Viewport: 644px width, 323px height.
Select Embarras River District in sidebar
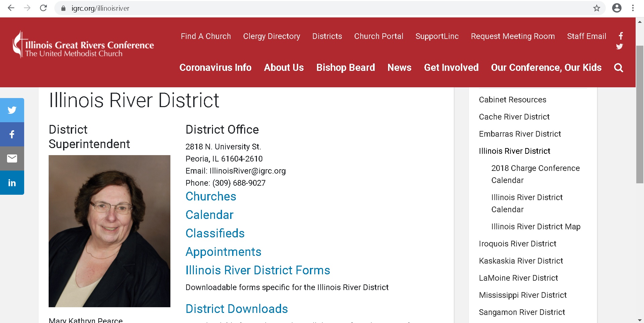520,134
